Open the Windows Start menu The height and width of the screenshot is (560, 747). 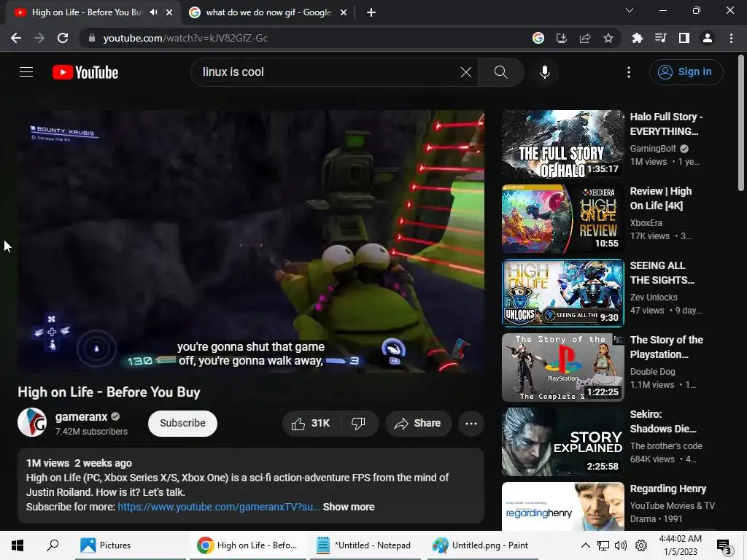18,545
